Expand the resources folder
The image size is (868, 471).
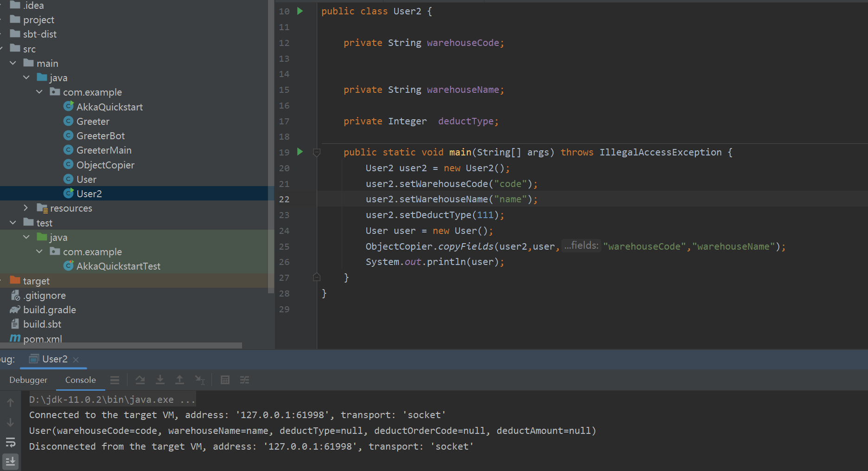coord(26,208)
